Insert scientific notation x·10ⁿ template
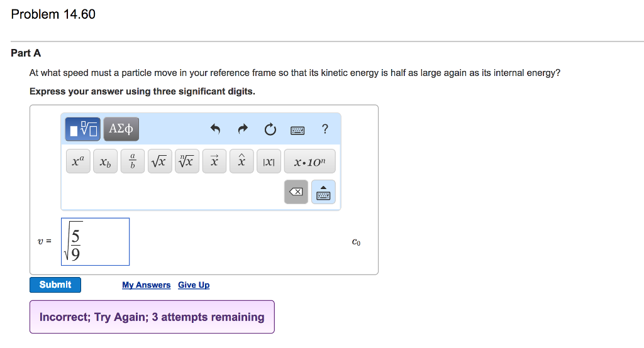Viewport: 644px width, 348px height. [x=309, y=161]
